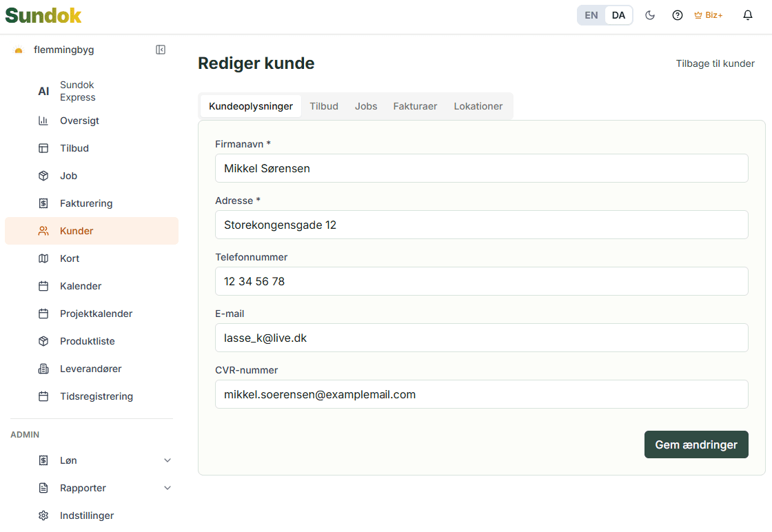Focus the E-mail input field
Image resolution: width=772 pixels, height=532 pixels.
pyautogui.click(x=482, y=338)
